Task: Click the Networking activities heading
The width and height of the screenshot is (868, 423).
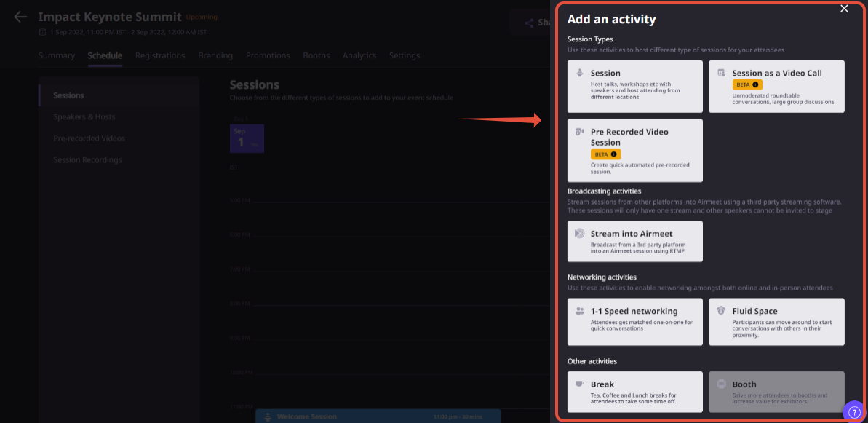Action: (x=602, y=277)
